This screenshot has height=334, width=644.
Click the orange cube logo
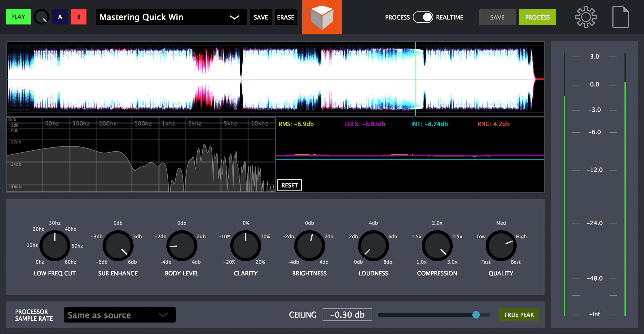coord(322,17)
